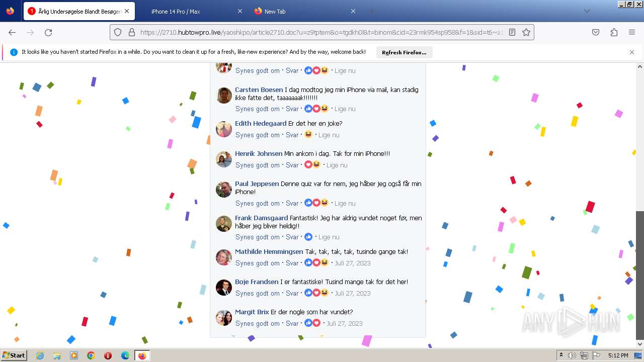Launch Google Chrome from taskbar
644x362 pixels.
coord(91,355)
